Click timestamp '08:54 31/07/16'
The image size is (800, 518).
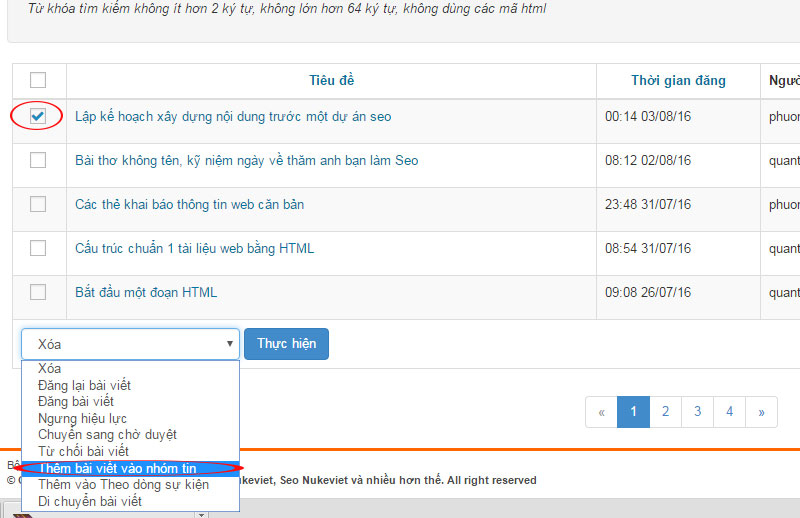coord(648,248)
